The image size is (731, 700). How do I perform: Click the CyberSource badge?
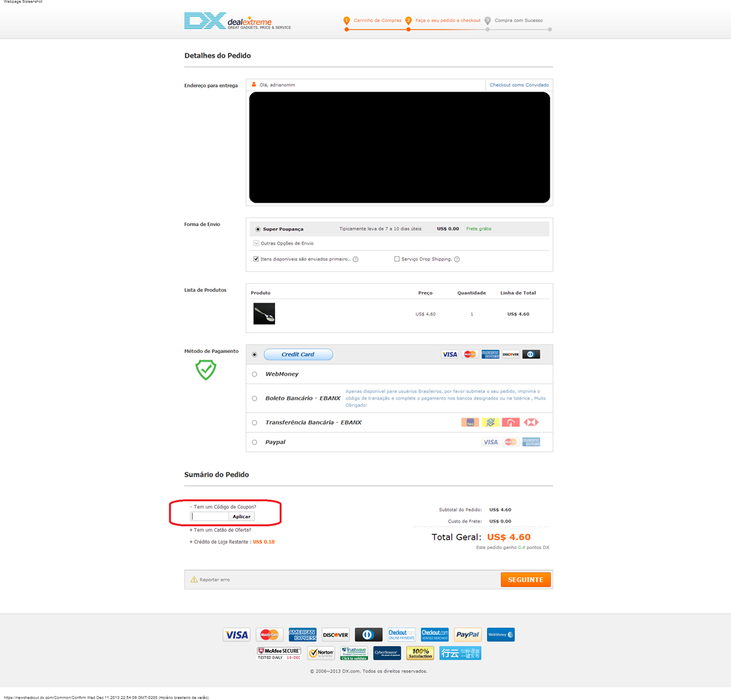(x=387, y=653)
